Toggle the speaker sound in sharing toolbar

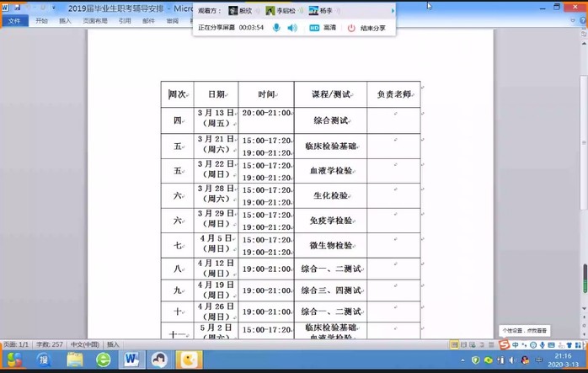[292, 28]
